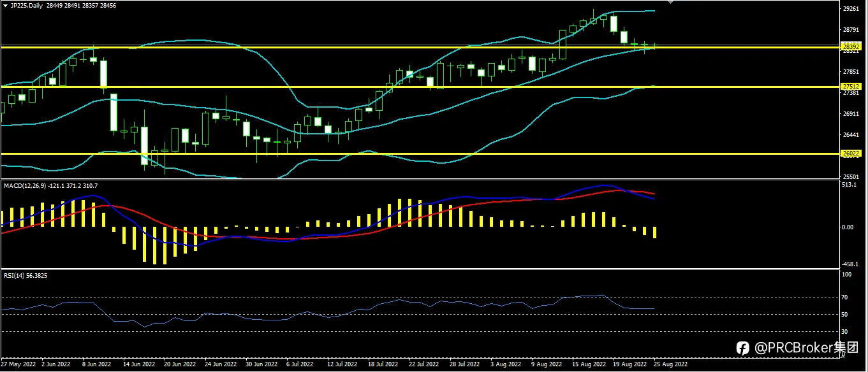
Task: Click the 27 May 2022 date label
Action: [x=17, y=365]
